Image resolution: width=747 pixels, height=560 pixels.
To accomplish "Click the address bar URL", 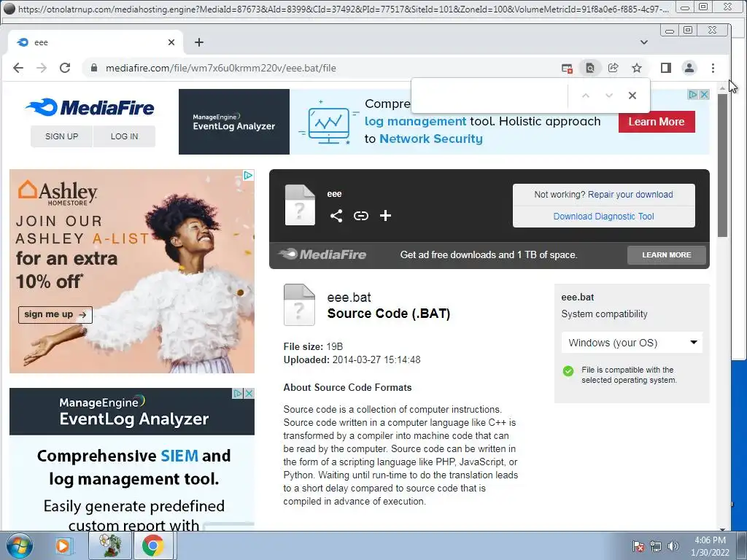I will coord(220,68).
